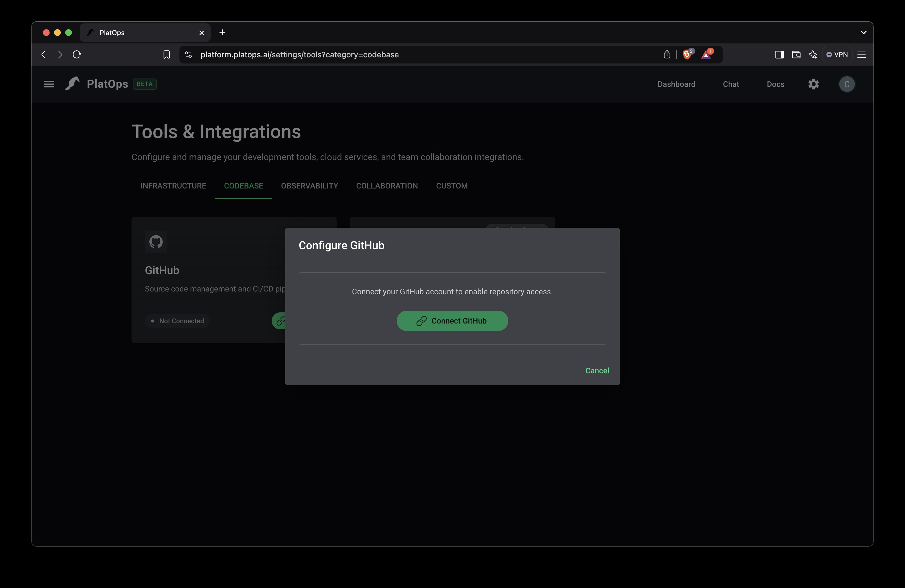The image size is (905, 588).
Task: Select the PlatOps browser tab
Action: click(145, 33)
